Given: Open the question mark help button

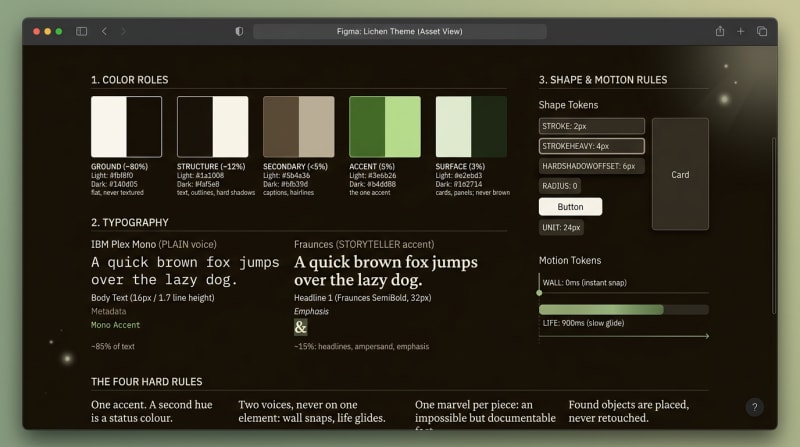Looking at the screenshot, I should (x=755, y=407).
